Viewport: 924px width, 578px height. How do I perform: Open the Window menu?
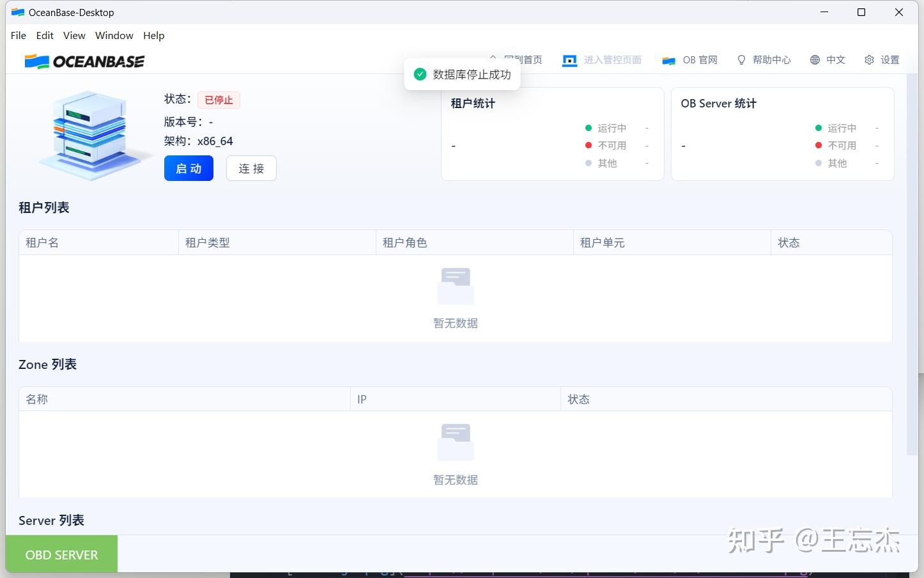[x=114, y=35]
